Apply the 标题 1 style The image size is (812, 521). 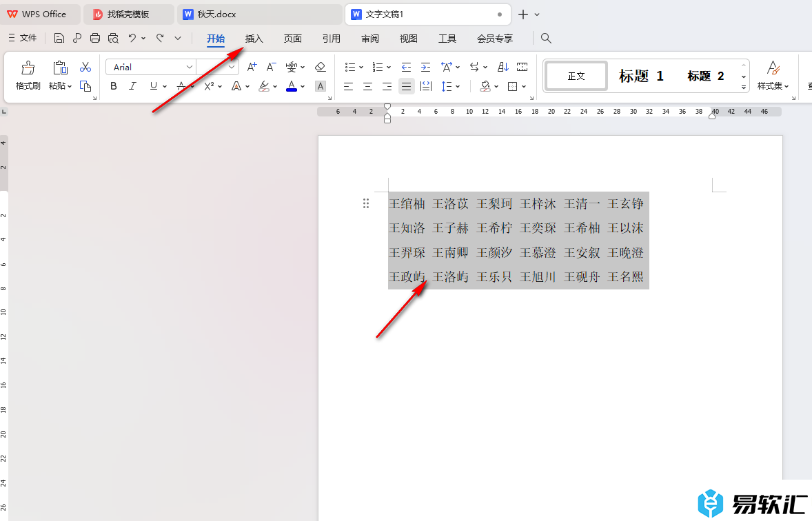coord(641,76)
